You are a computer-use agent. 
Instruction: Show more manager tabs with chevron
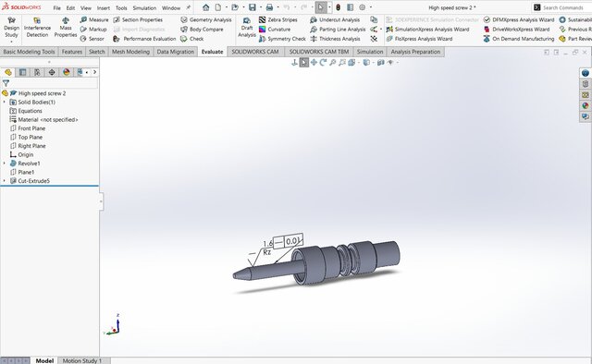pos(94,72)
